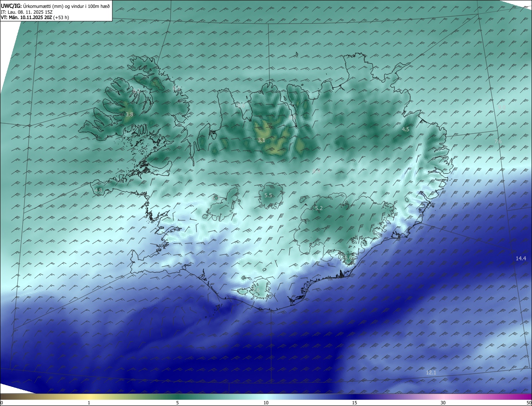Click the 0 tick on the color scale
Screen dimensions: 532x406
coord(2,403)
